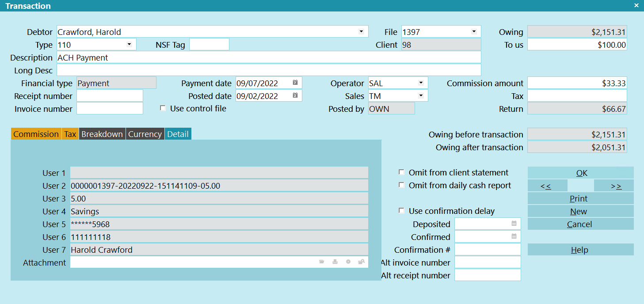Expand the Debtor dropdown list
Image resolution: width=644 pixels, height=304 pixels.
point(361,31)
